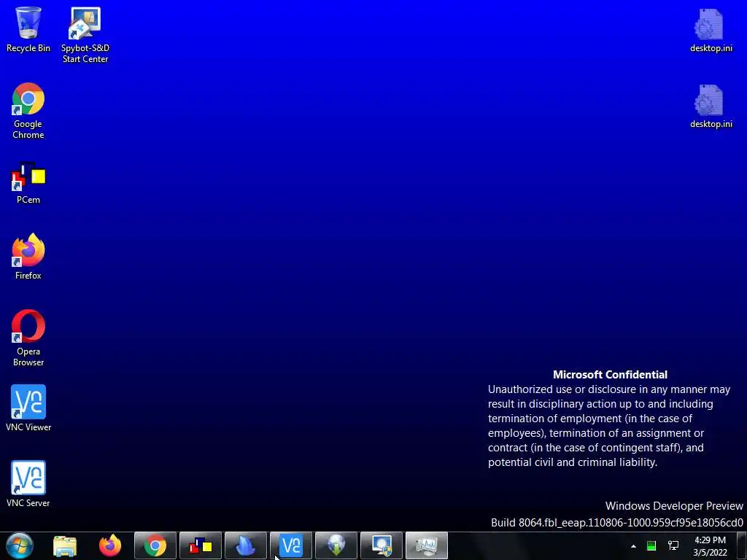Screen dimensions: 747x560
Task: Open File Explorer from the taskbar
Action: click(65, 545)
